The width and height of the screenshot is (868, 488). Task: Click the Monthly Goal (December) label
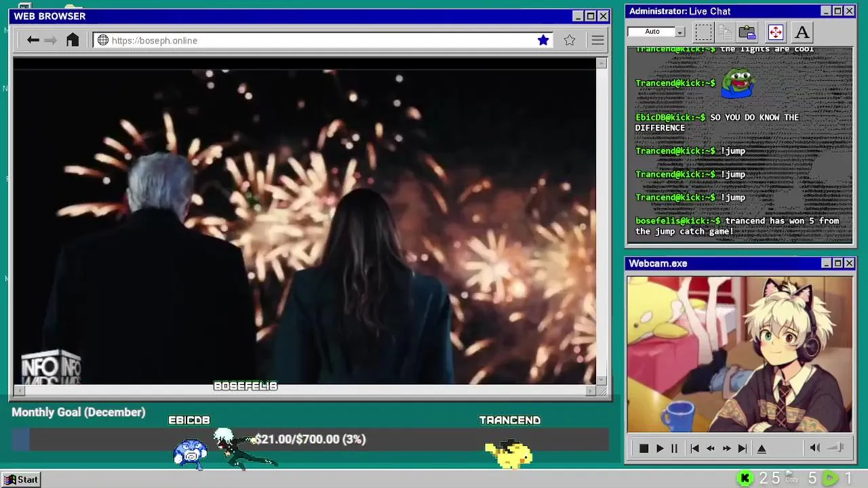click(x=79, y=412)
